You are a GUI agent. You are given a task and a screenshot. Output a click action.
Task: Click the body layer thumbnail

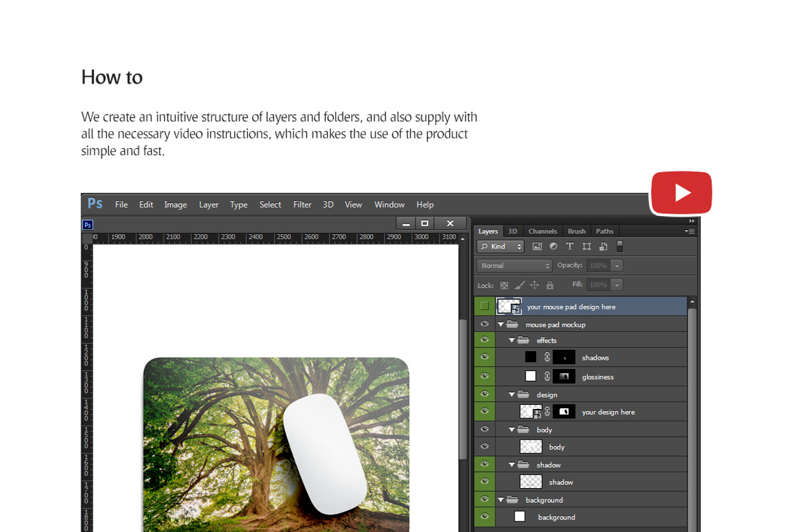tap(531, 447)
